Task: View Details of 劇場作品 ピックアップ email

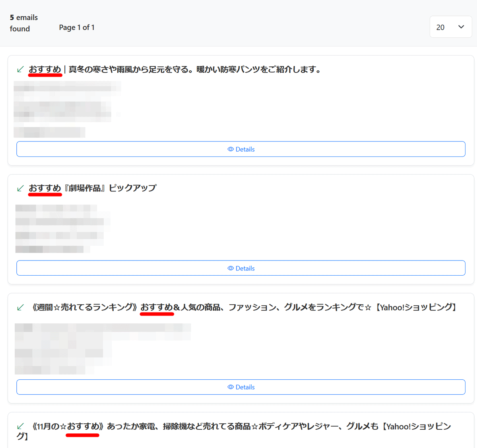Action: coord(241,268)
